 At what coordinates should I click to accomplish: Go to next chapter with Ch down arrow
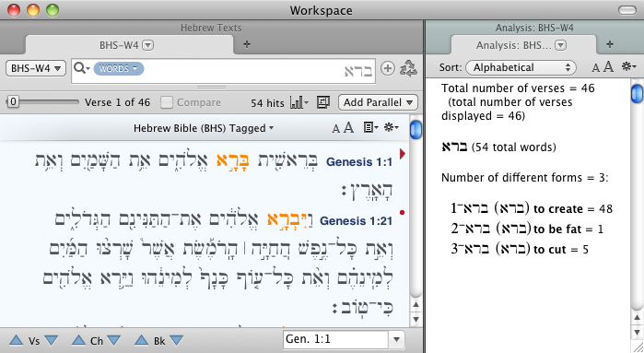tap(113, 340)
